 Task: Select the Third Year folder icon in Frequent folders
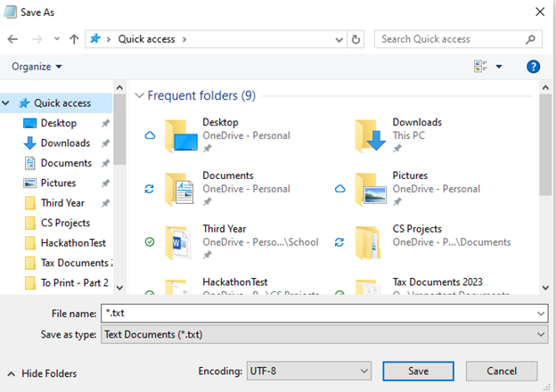pos(179,242)
